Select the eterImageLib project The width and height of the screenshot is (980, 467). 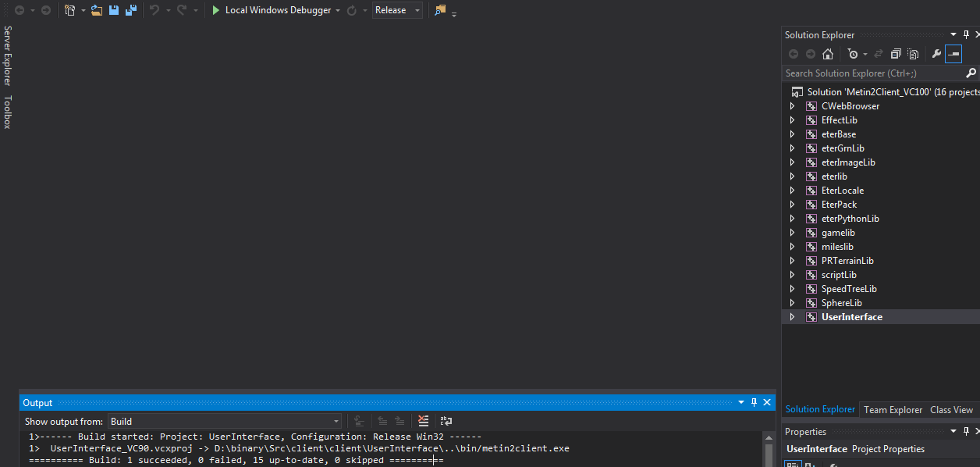848,162
